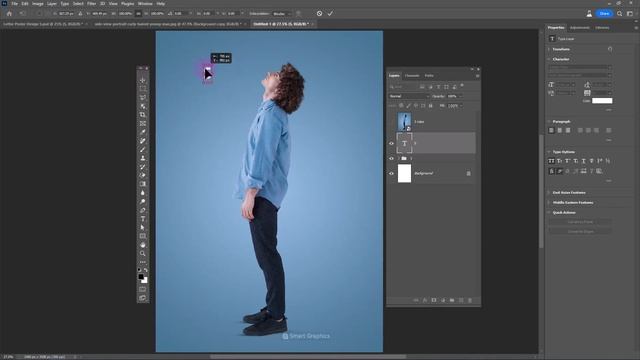Open the Image menu

tap(38, 4)
